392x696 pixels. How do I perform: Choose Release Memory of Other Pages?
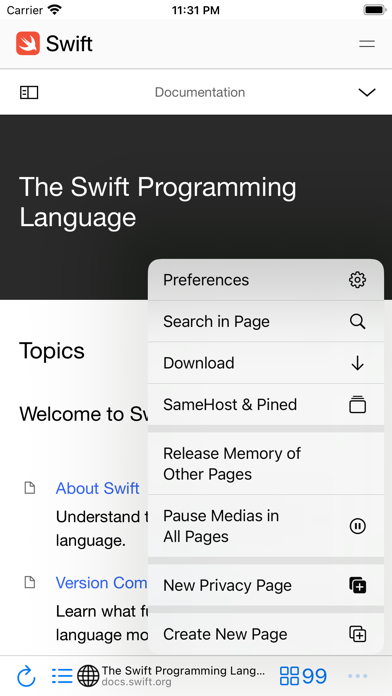point(266,464)
